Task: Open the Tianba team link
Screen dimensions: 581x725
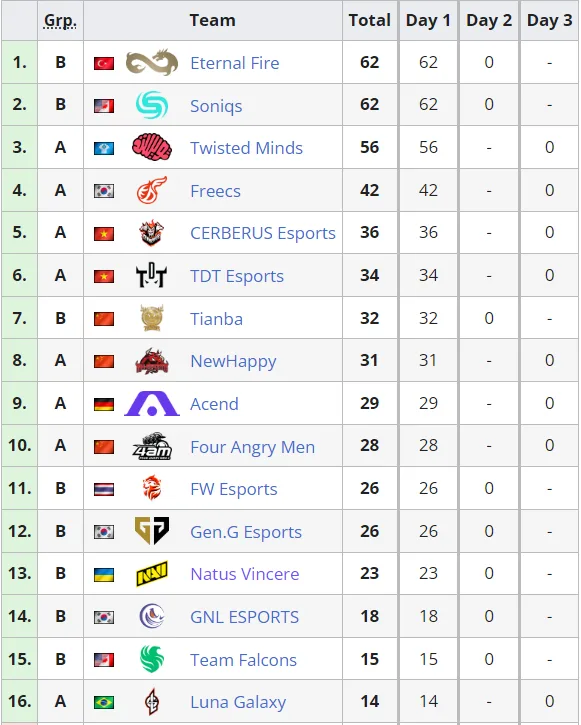Action: point(216,319)
